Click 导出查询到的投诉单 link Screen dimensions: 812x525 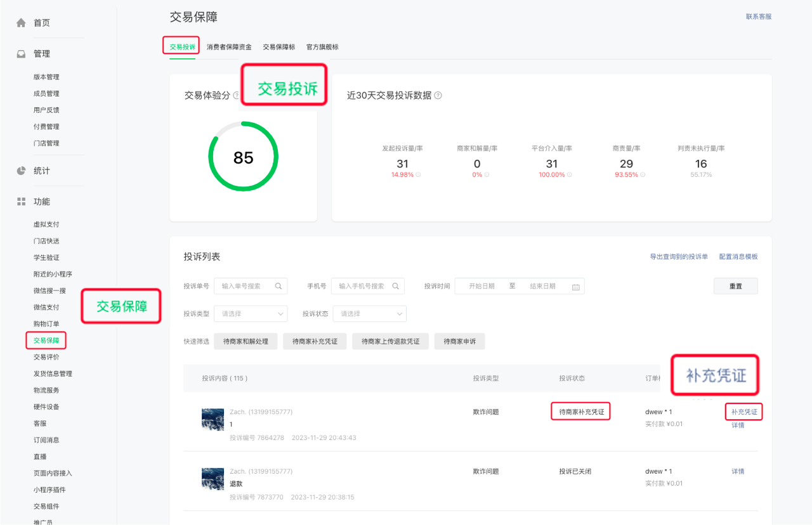tap(679, 257)
